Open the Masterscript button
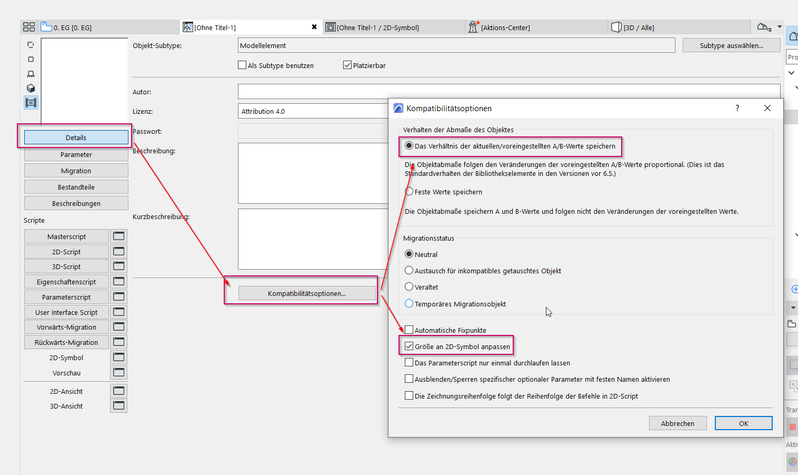The image size is (798, 475). (66, 236)
